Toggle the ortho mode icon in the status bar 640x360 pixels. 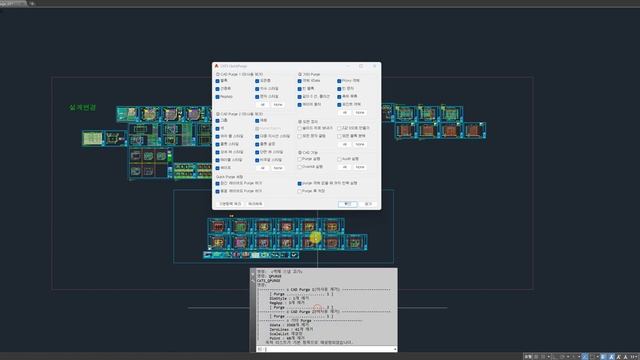(x=554, y=357)
